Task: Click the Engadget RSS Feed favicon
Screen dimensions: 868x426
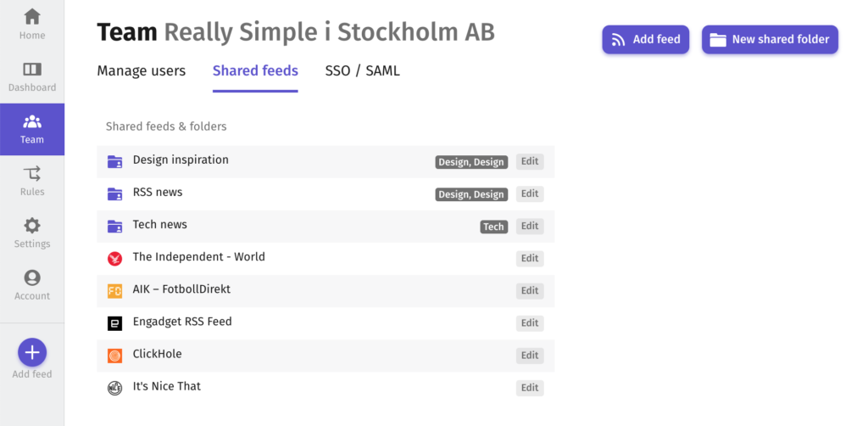Action: tap(114, 323)
